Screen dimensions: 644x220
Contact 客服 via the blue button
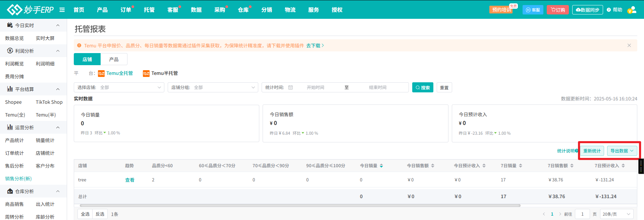pyautogui.click(x=533, y=10)
